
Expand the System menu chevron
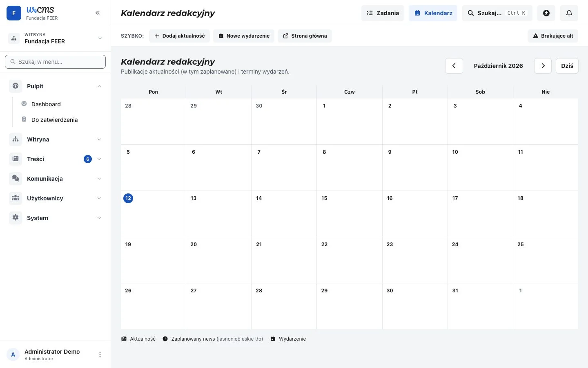99,218
